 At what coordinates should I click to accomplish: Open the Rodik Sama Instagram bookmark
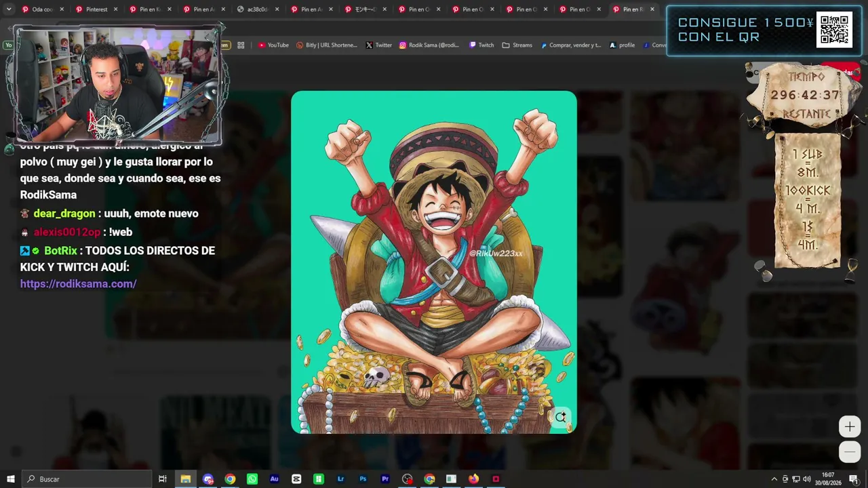click(x=429, y=45)
